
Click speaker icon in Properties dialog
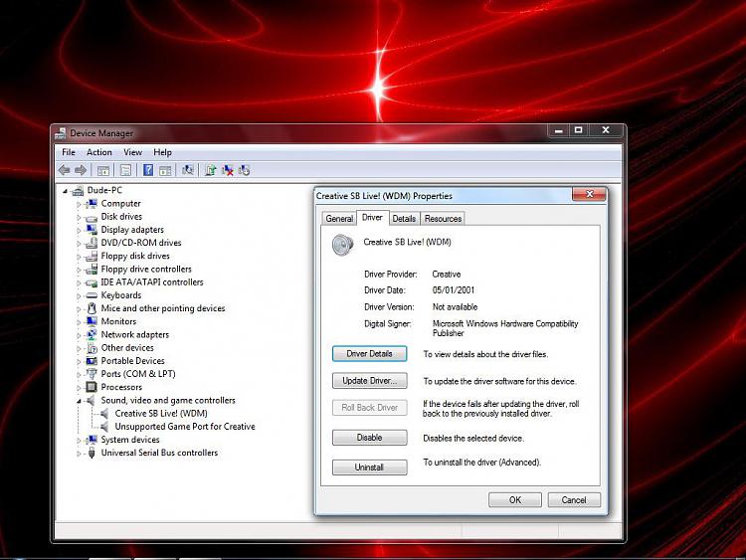point(342,245)
